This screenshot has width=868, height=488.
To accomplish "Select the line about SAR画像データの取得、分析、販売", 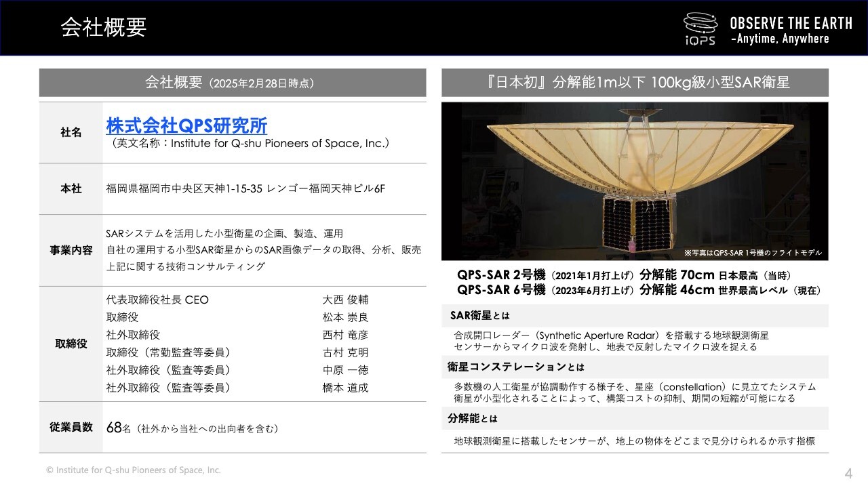I will click(x=264, y=250).
